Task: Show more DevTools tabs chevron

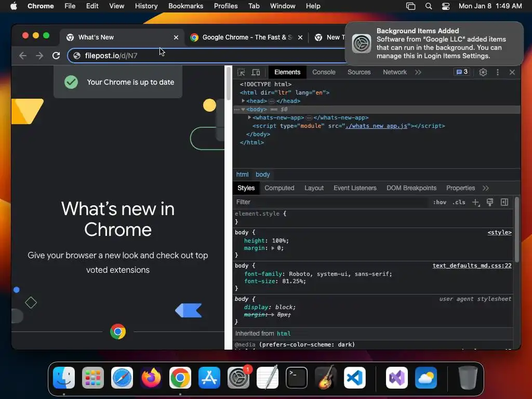Action: [418, 72]
